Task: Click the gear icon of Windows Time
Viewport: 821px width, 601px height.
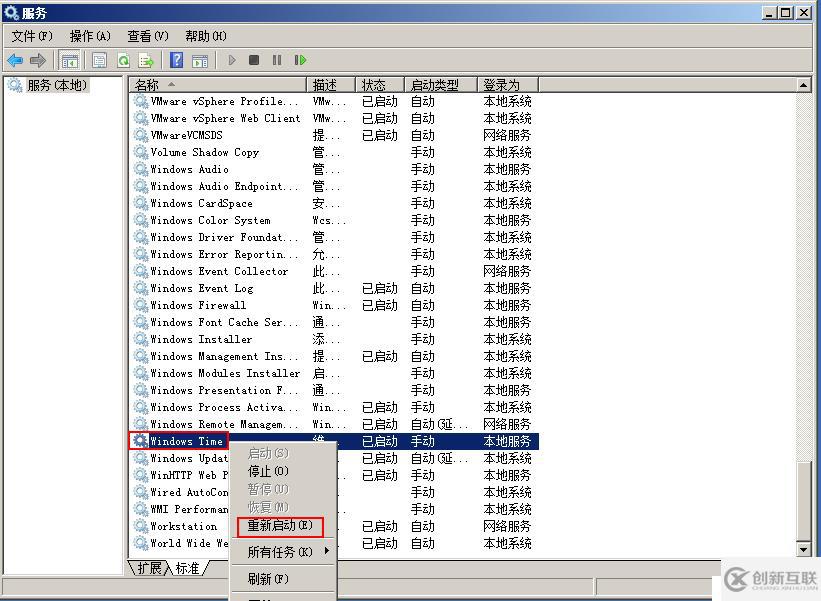Action: [x=140, y=441]
